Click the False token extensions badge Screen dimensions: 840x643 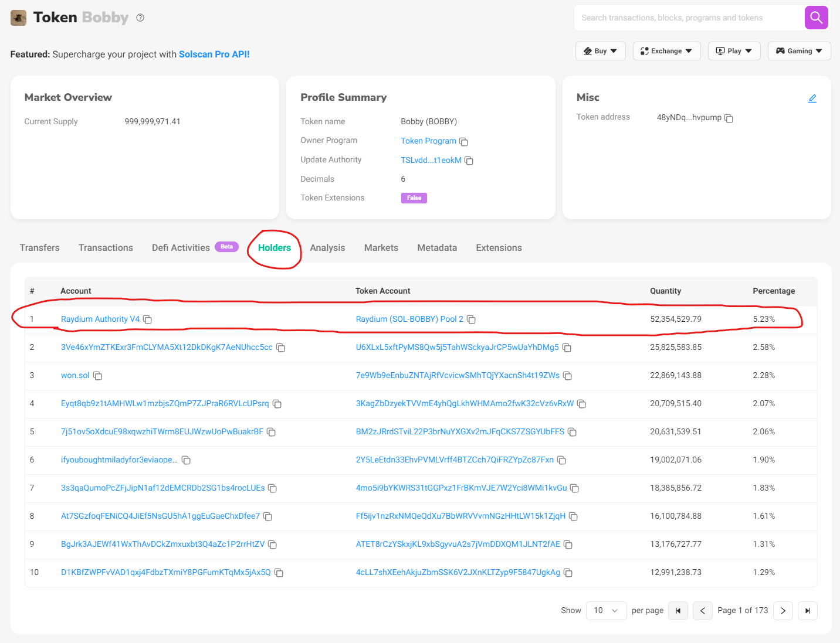pos(414,198)
